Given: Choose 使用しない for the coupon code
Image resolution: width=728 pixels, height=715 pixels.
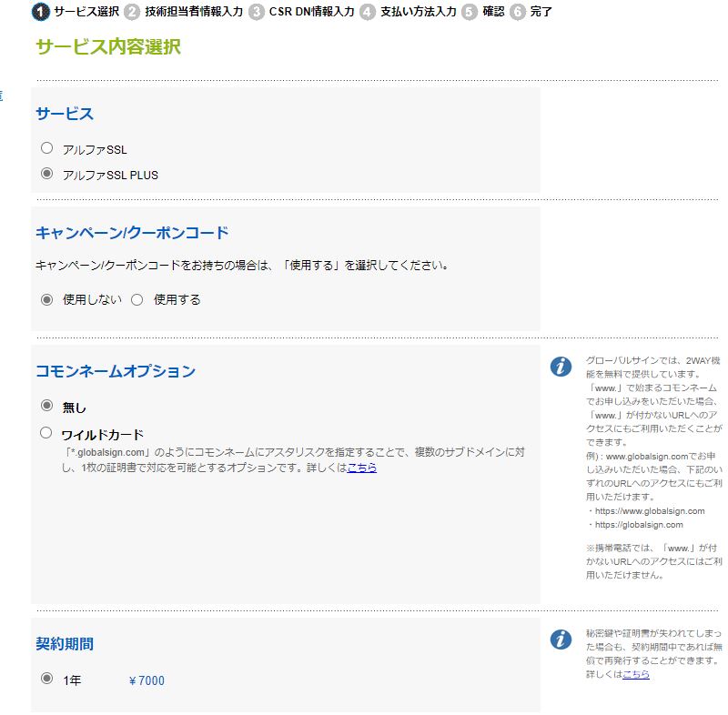Looking at the screenshot, I should 46,299.
